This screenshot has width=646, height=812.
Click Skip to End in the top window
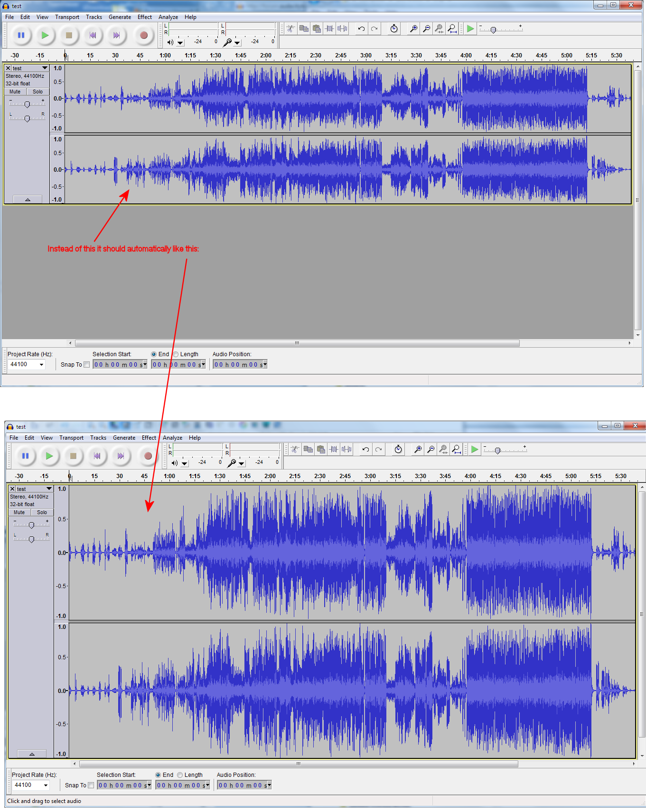(x=116, y=35)
